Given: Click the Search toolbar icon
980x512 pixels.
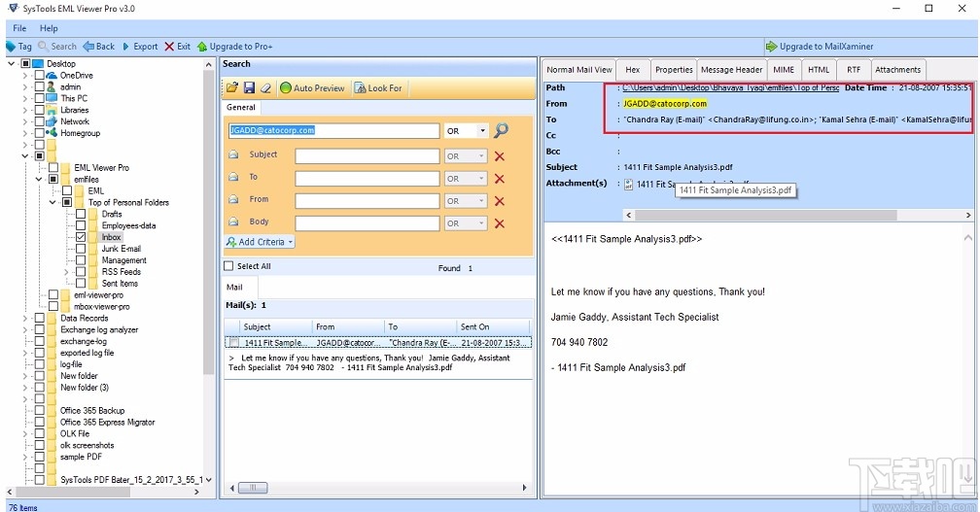Looking at the screenshot, I should [x=43, y=47].
